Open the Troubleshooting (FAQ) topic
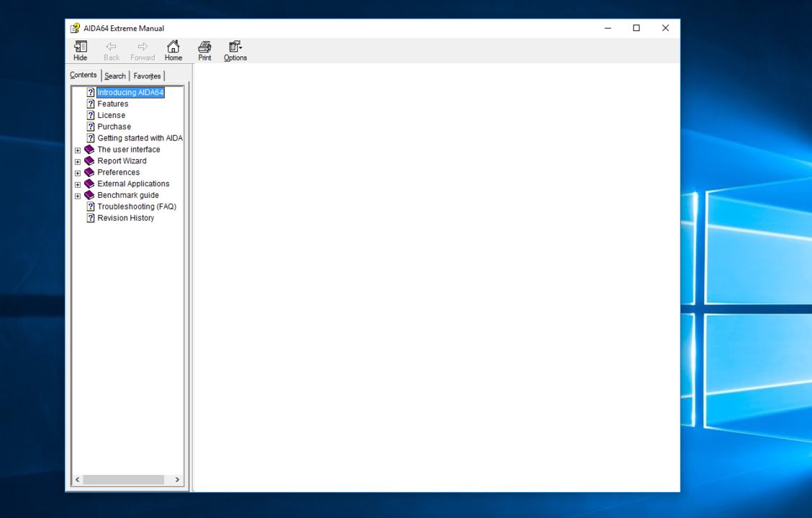Screen dimensions: 812x518 coord(137,206)
